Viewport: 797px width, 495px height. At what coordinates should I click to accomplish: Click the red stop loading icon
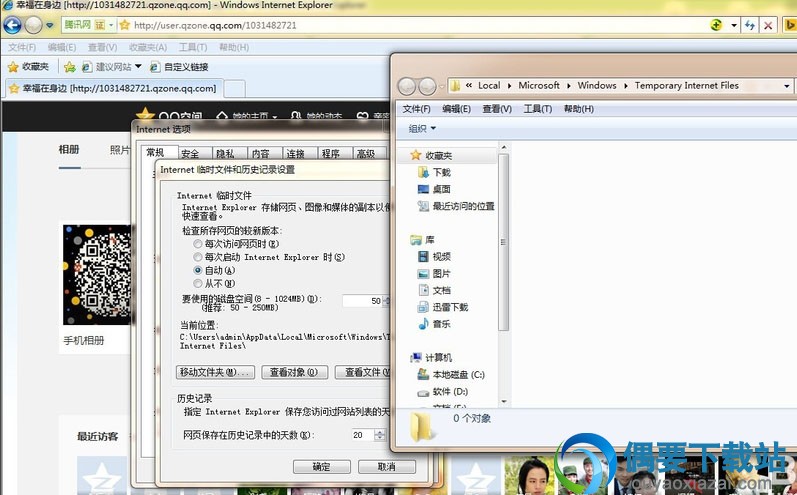[x=768, y=25]
